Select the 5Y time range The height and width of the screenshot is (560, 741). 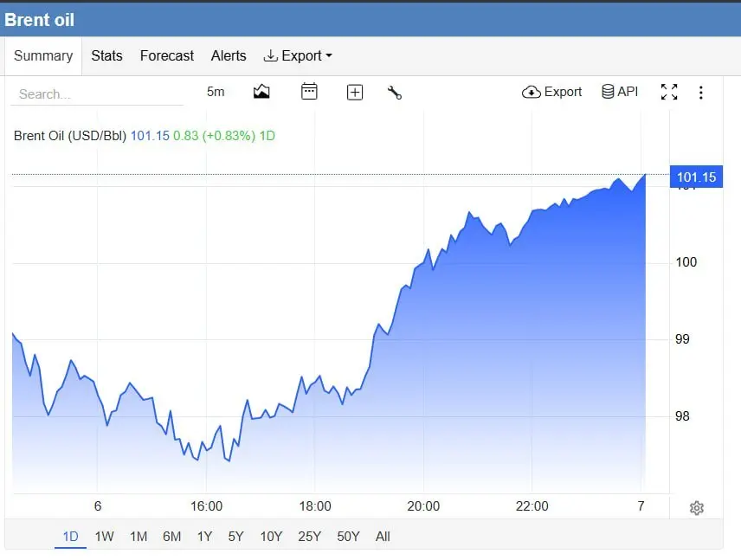pos(235,537)
